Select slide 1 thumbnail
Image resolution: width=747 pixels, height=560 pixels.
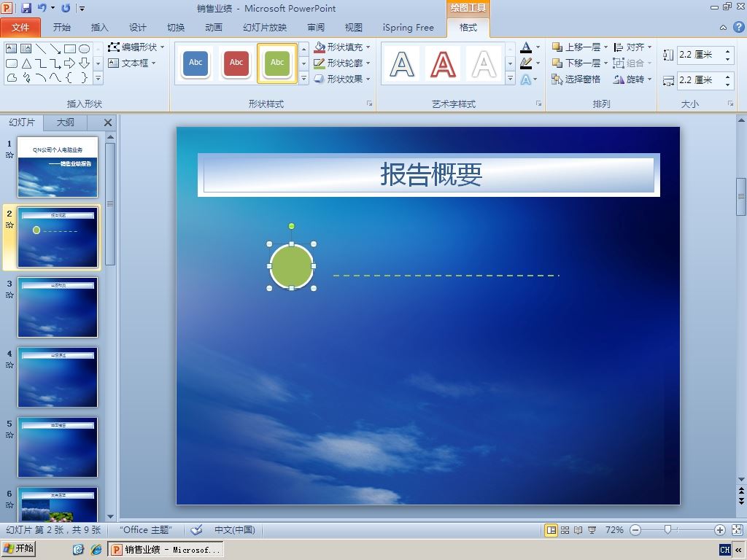(58, 167)
